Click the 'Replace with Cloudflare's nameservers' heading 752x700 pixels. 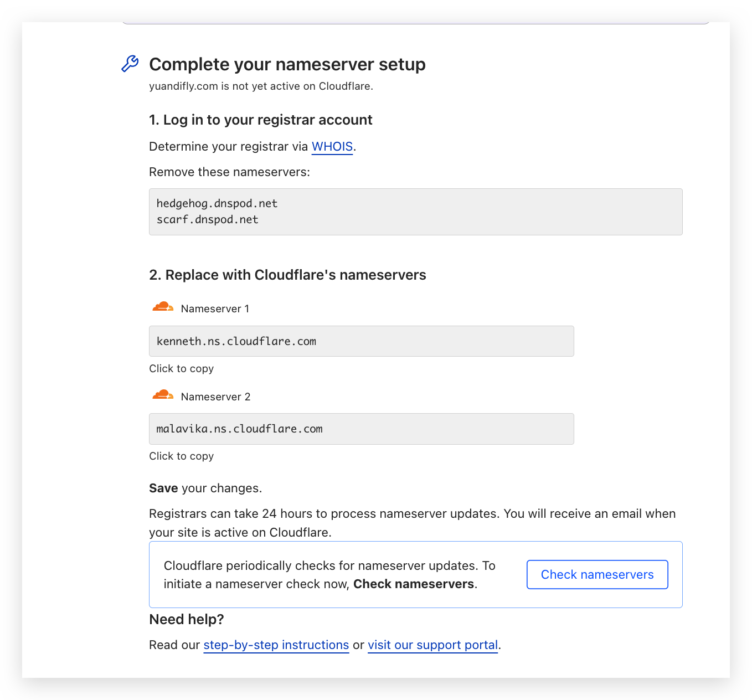287,275
